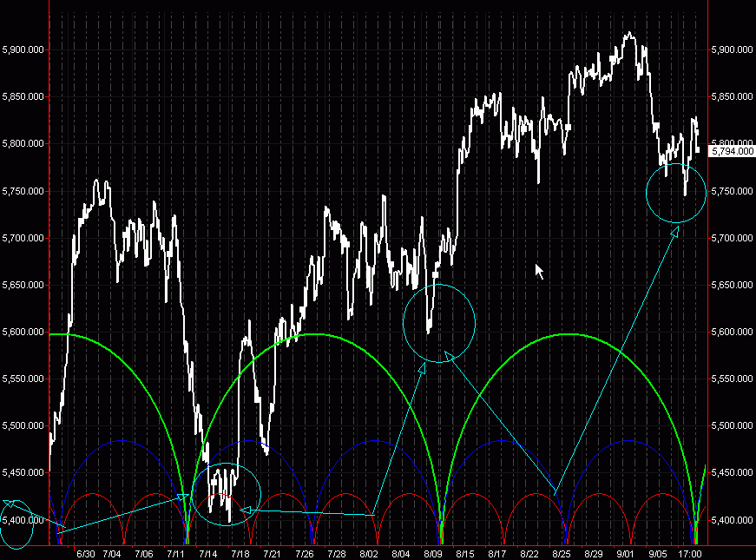Click 5,750.000 on the right price axis
This screenshot has width=756, height=560.
[x=732, y=191]
